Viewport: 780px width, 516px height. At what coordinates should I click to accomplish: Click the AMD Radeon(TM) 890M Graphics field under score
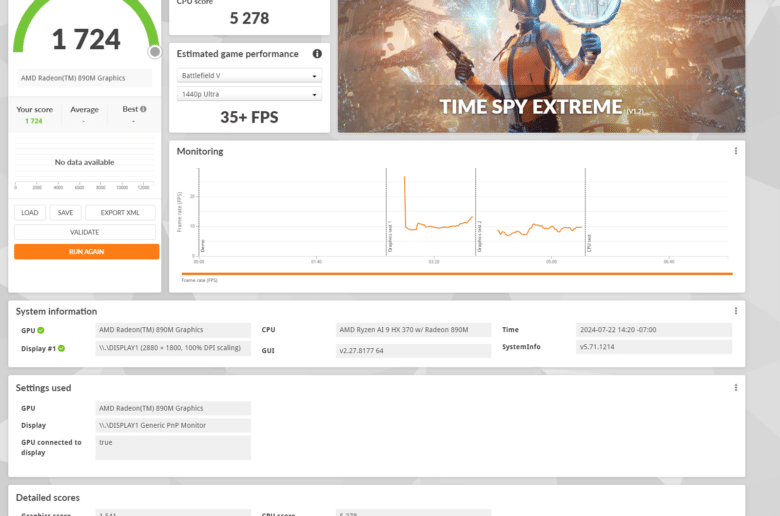tap(85, 78)
